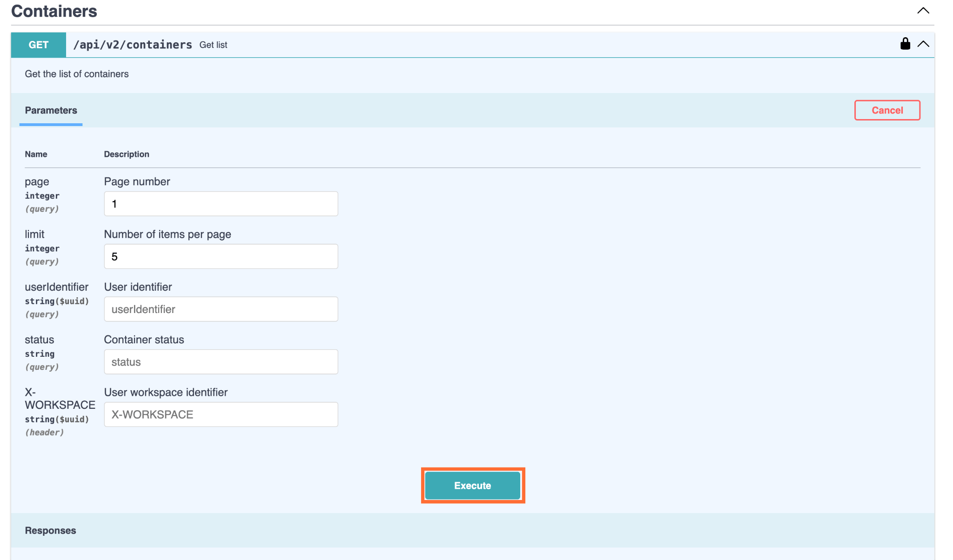Click the 'Get the list of containers' description

[77, 74]
